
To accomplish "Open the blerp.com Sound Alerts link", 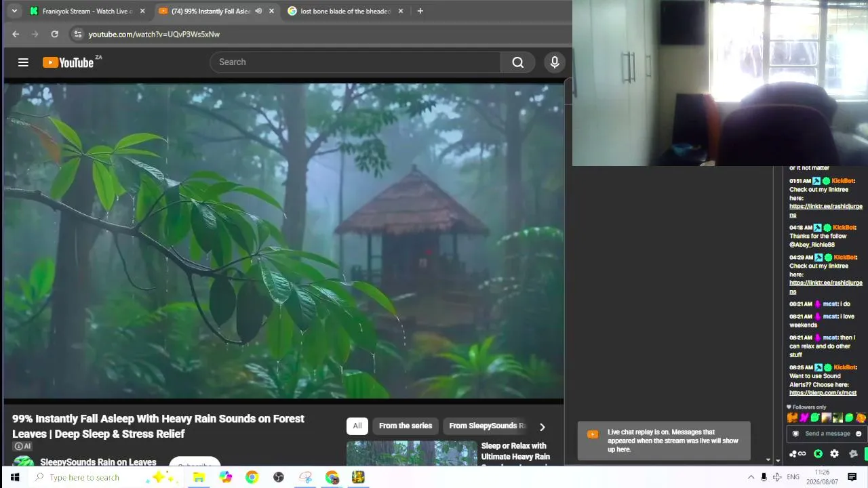I will click(x=823, y=393).
